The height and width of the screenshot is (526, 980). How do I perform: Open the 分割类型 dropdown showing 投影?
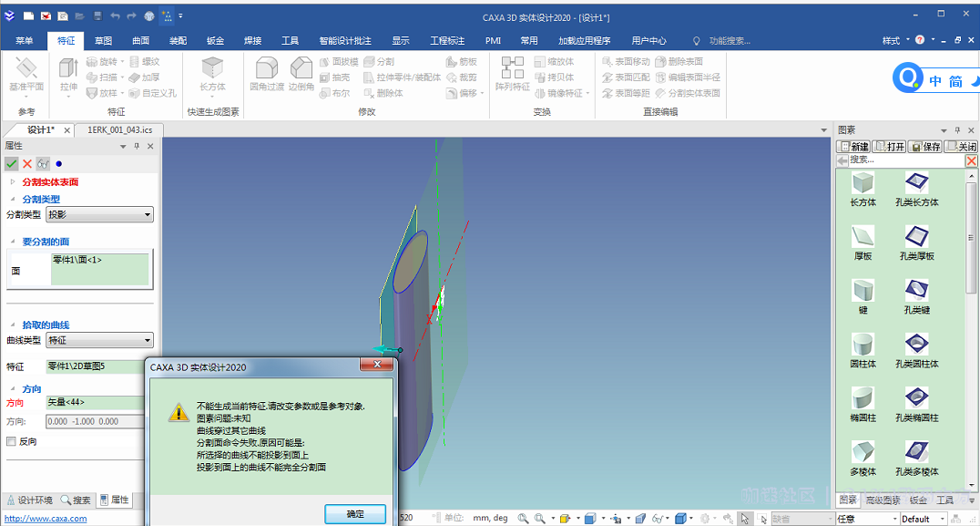(x=99, y=214)
